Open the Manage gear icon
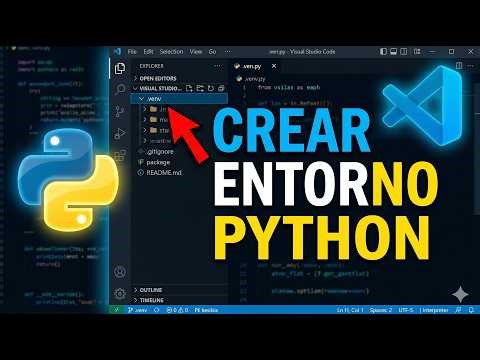 point(120,293)
